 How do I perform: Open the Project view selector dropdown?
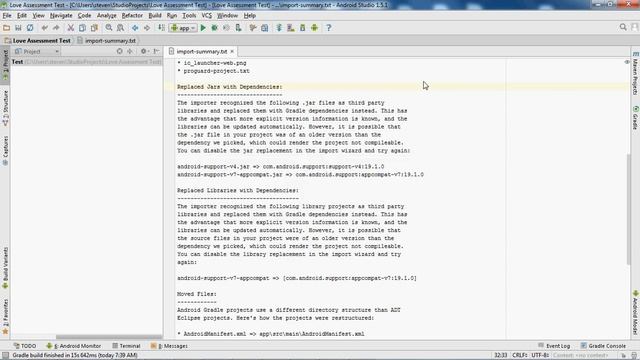click(x=36, y=51)
